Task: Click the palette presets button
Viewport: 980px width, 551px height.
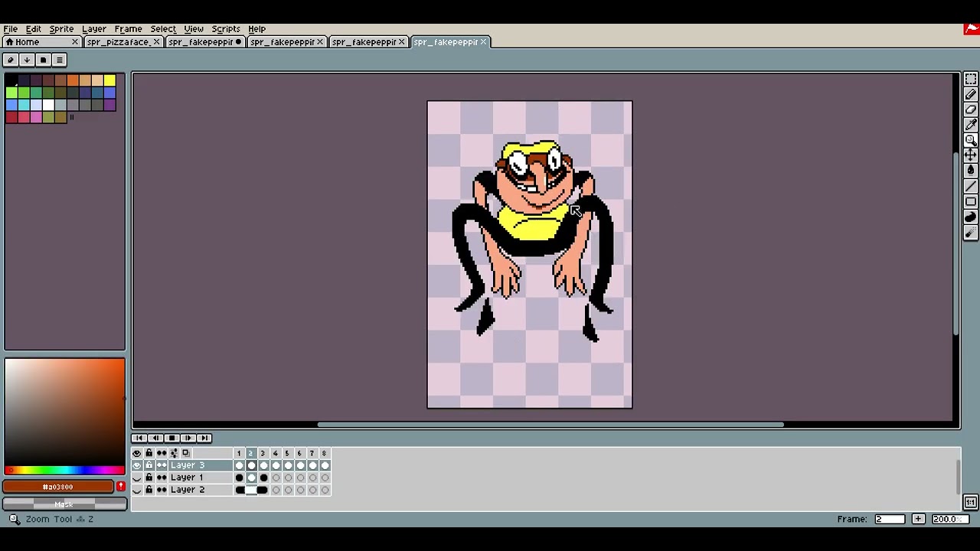Action: (x=43, y=60)
